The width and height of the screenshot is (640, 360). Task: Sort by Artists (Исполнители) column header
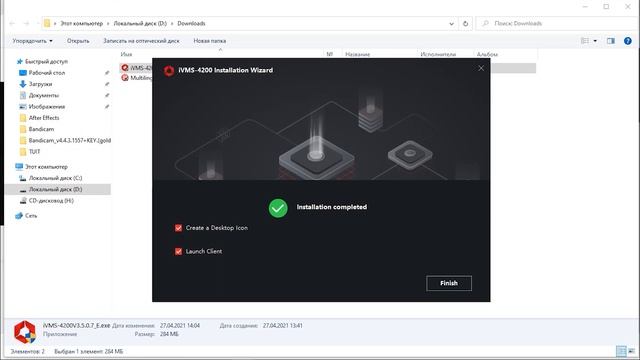click(438, 54)
